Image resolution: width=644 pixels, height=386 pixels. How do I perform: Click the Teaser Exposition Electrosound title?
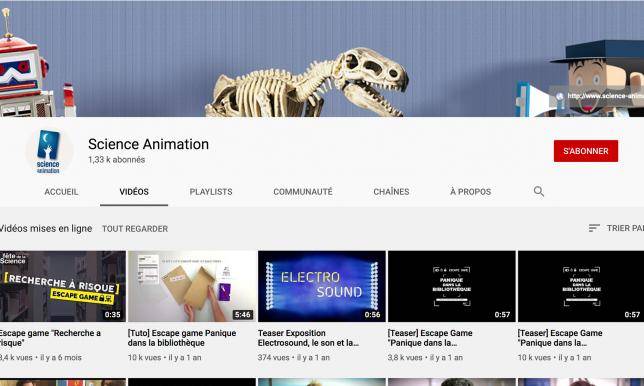tap(308, 338)
